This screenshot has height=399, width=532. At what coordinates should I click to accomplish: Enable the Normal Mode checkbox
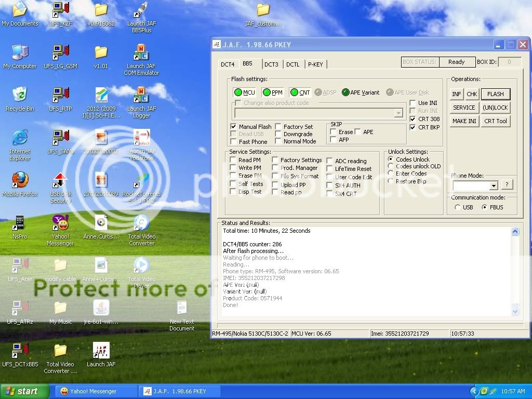coord(278,141)
